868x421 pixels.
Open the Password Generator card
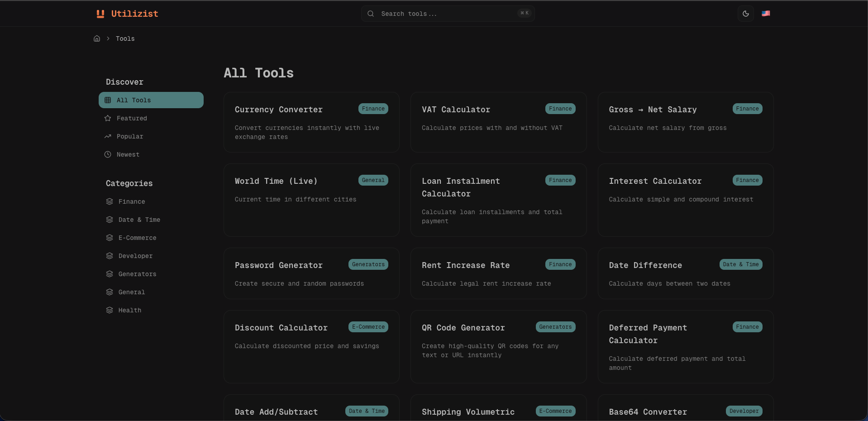[311, 273]
